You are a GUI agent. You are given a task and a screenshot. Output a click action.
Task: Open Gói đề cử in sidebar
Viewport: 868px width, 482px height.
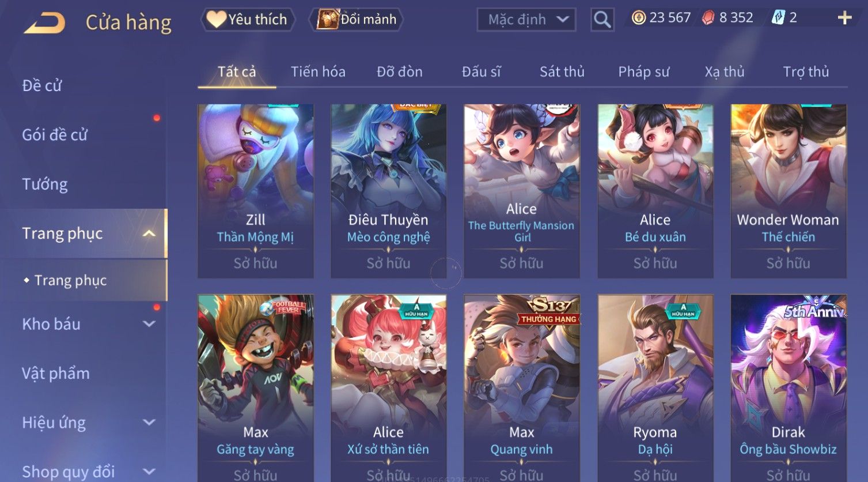[x=55, y=135]
